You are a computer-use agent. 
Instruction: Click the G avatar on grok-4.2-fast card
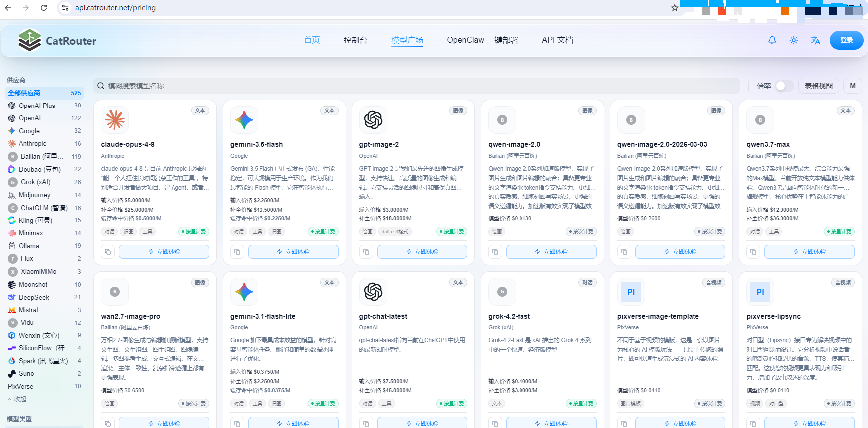[x=502, y=292]
